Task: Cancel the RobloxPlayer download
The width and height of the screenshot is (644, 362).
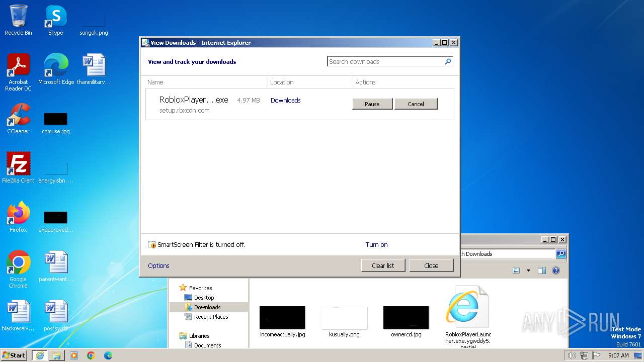Action: click(x=416, y=104)
